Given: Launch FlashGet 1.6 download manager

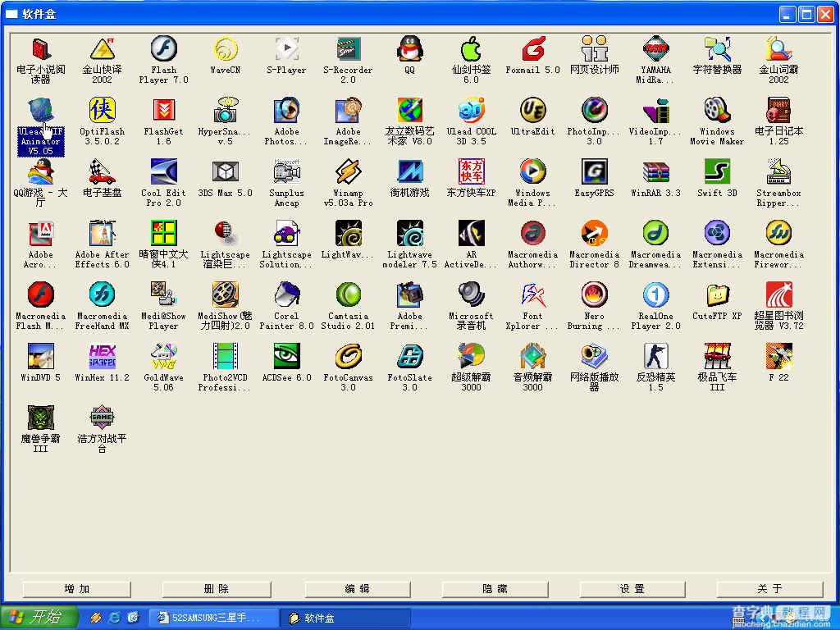Looking at the screenshot, I should [163, 111].
